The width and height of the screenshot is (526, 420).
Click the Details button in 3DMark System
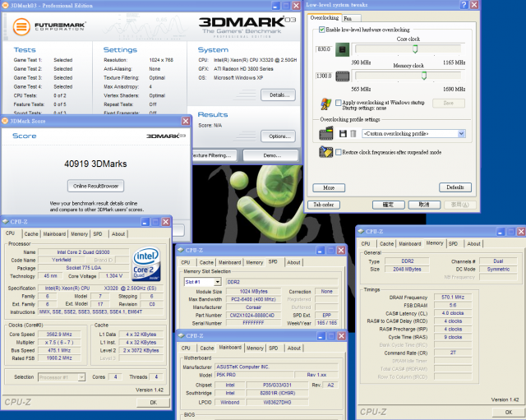[278, 95]
